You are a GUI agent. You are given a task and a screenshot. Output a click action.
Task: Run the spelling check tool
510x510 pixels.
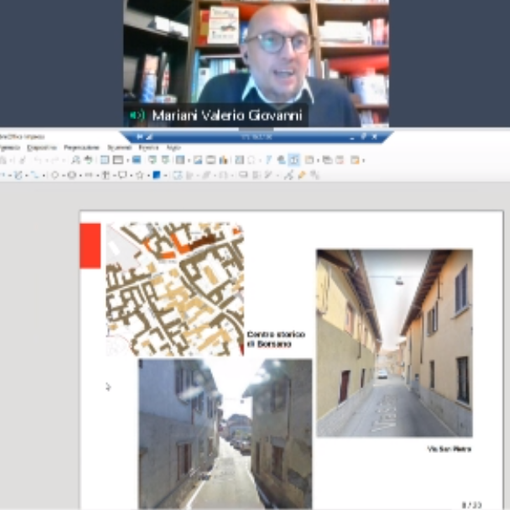[88, 160]
